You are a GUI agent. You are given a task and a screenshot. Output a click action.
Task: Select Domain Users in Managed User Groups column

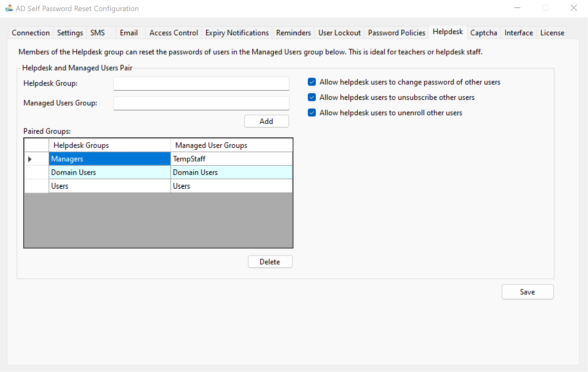232,172
